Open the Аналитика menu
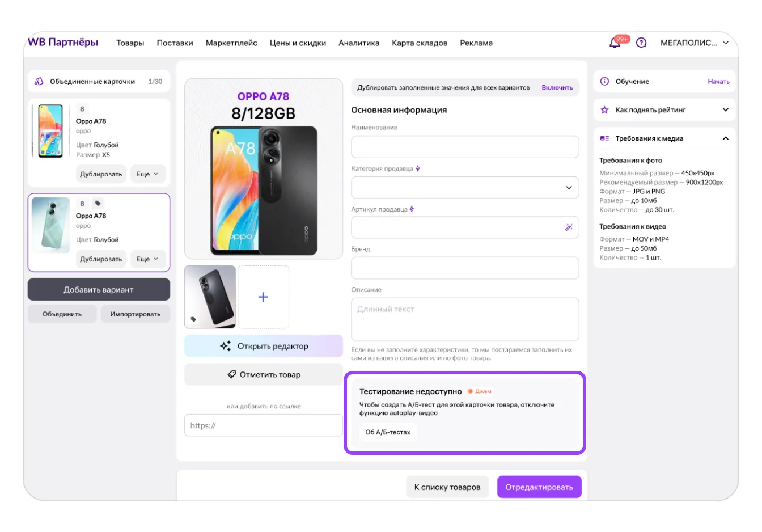762x532 pixels. pyautogui.click(x=359, y=43)
